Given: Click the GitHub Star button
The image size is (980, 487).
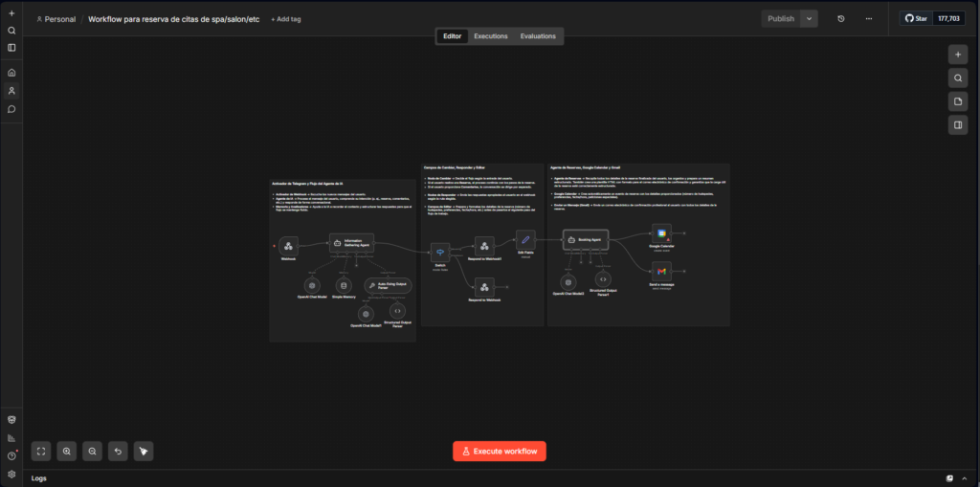Looking at the screenshot, I should pyautogui.click(x=916, y=18).
